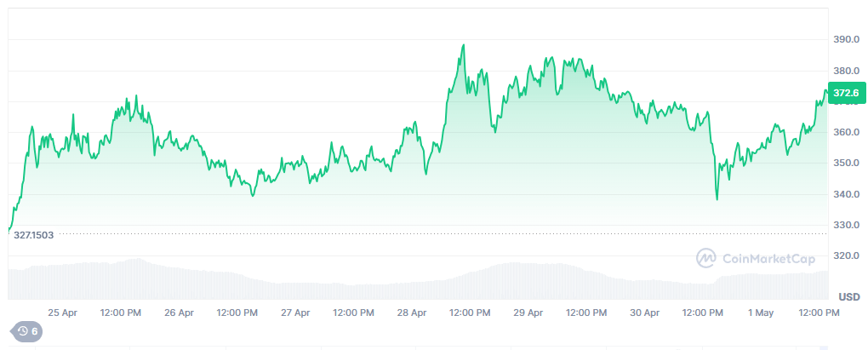Select the 30 Apr date label
The height and width of the screenshot is (350, 868).
(x=645, y=313)
